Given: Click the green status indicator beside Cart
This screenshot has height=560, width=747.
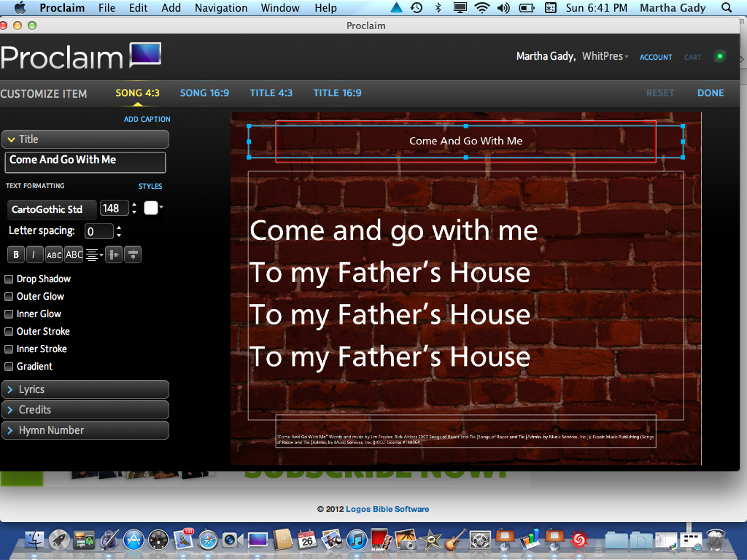Looking at the screenshot, I should tap(720, 56).
